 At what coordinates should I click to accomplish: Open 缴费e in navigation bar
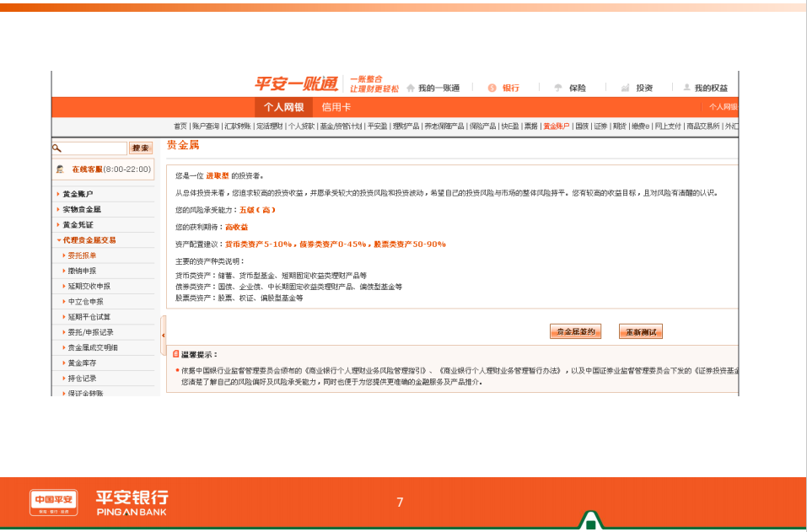click(x=641, y=126)
